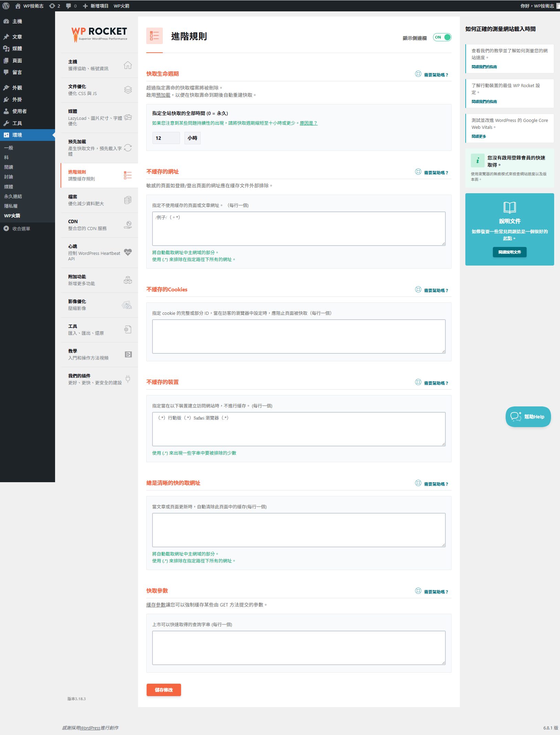This screenshot has height=735, width=560.
Task: Click the home icon beside 主機 tab
Action: tap(128, 65)
